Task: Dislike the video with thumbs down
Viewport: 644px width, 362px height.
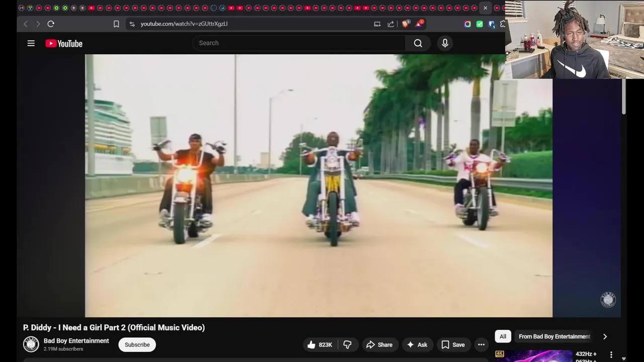Action: pos(347,344)
